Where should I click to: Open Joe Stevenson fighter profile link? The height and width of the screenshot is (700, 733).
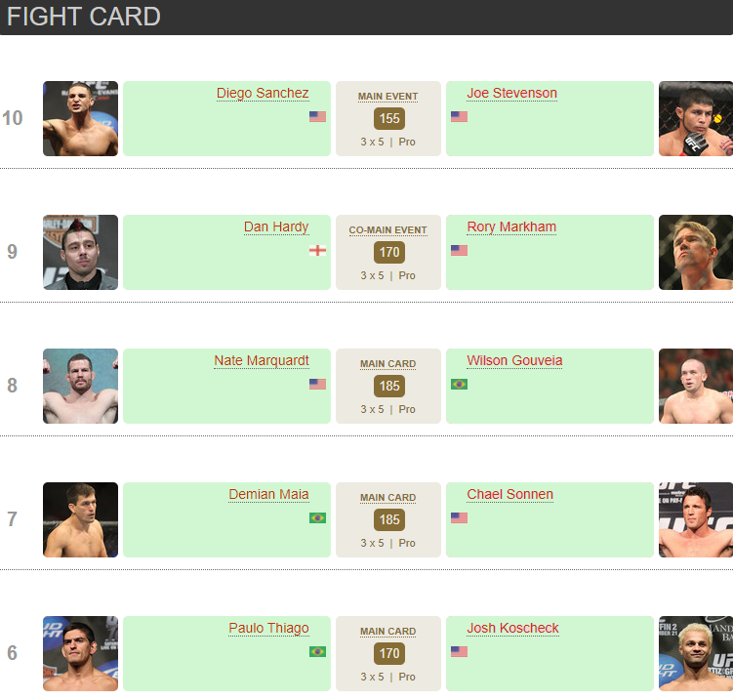pos(511,94)
